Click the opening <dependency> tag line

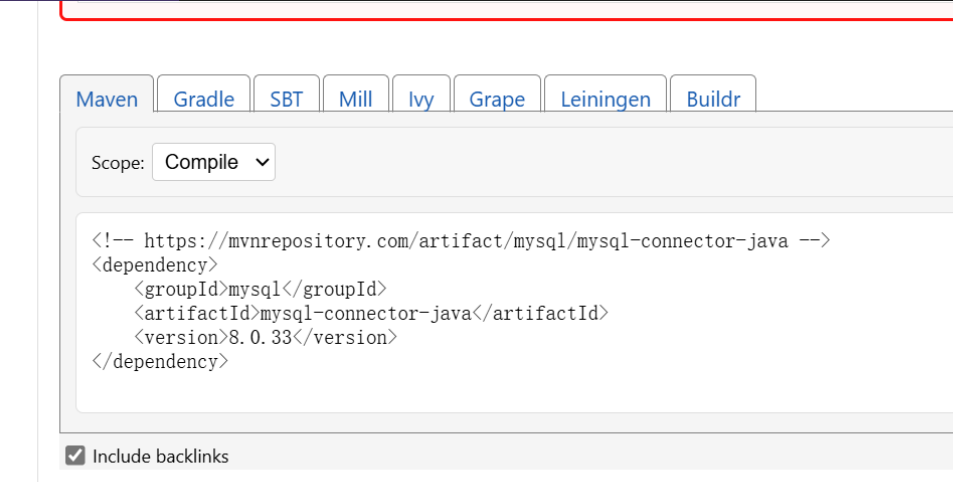click(155, 265)
